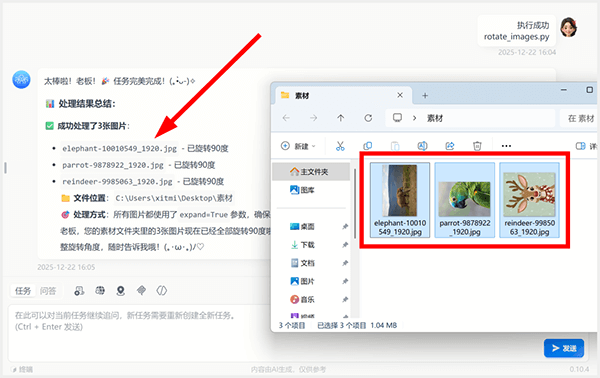Click the assistant's blue avatar icon
Image resolution: width=600 pixels, height=378 pixels.
pyautogui.click(x=21, y=80)
